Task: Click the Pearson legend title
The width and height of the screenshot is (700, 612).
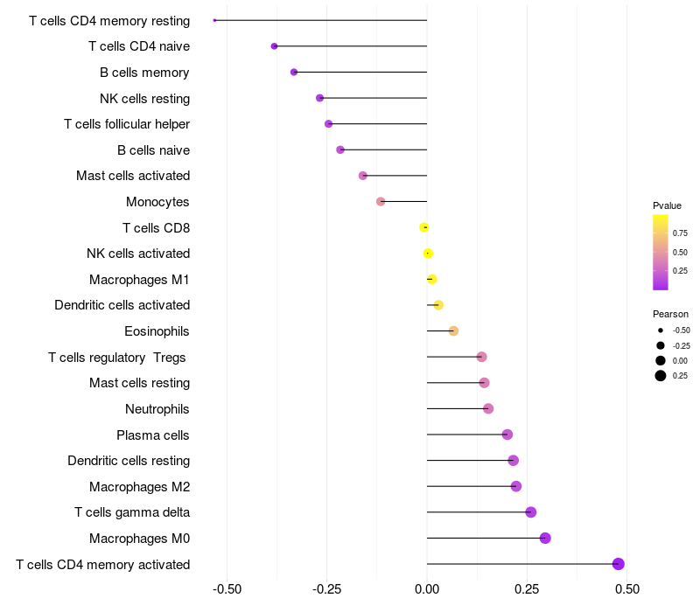Action: 670,314
